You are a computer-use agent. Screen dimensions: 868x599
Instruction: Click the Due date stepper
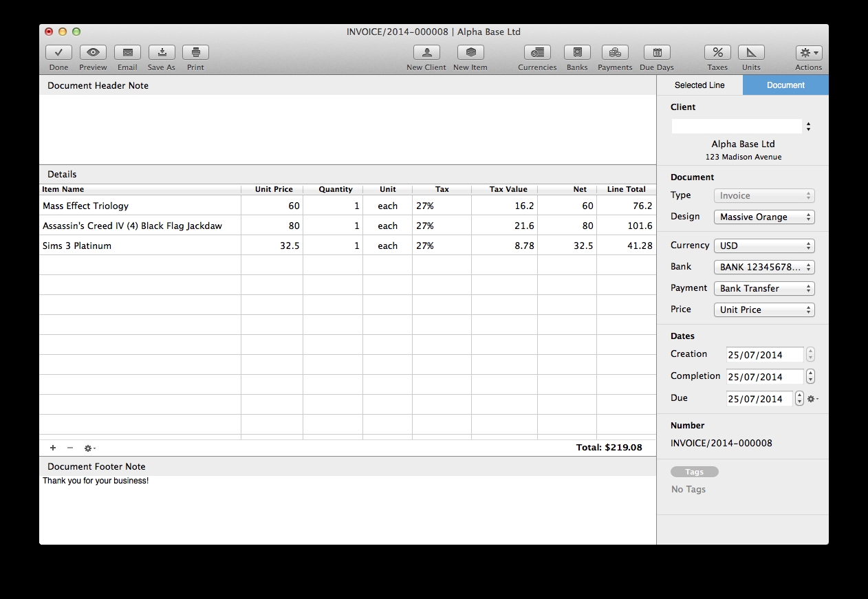pos(799,399)
